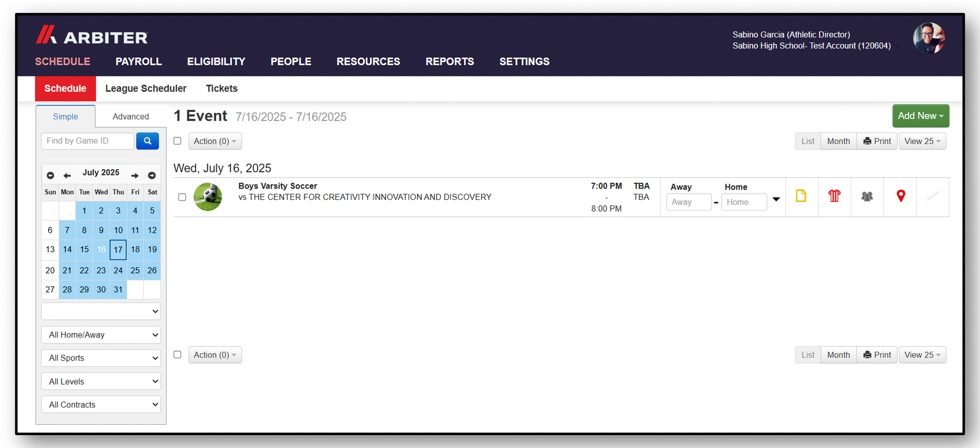Open the officials people icon
This screenshot has width=980, height=448.
(x=867, y=196)
